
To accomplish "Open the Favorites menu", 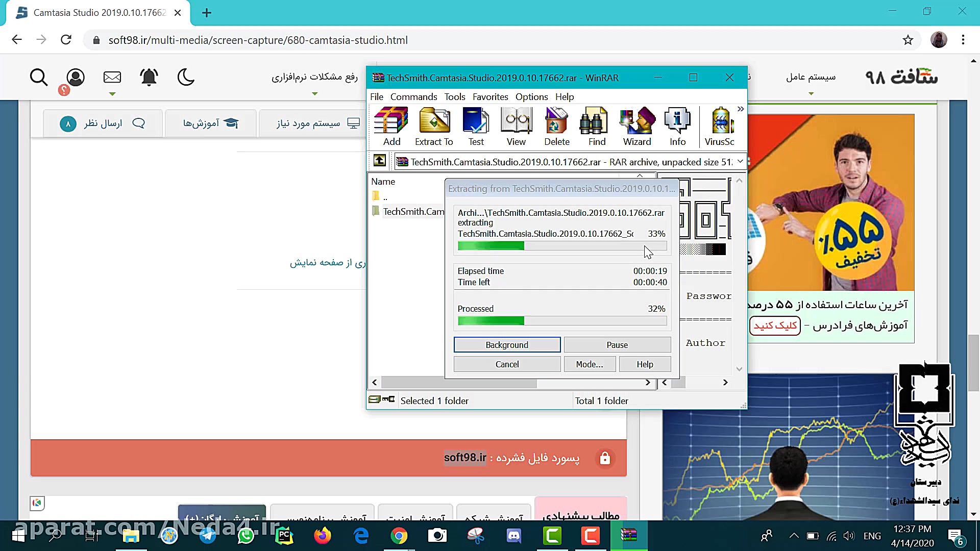I will pos(490,97).
